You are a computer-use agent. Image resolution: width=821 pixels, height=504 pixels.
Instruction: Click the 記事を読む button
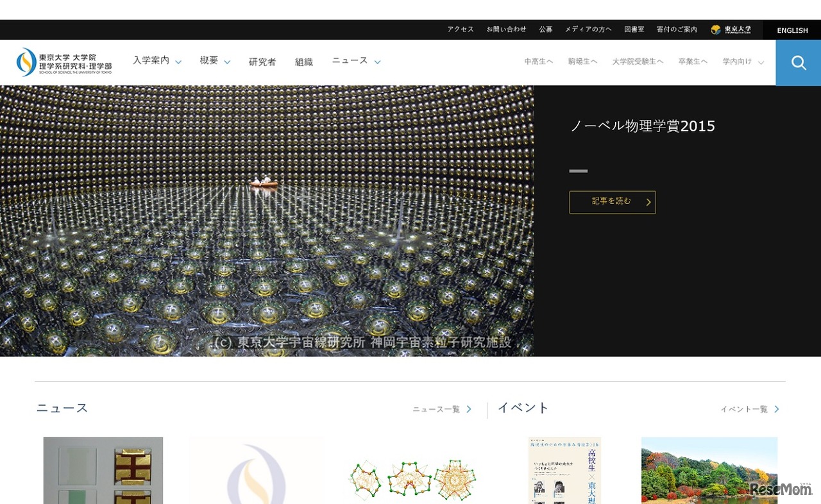pyautogui.click(x=612, y=202)
